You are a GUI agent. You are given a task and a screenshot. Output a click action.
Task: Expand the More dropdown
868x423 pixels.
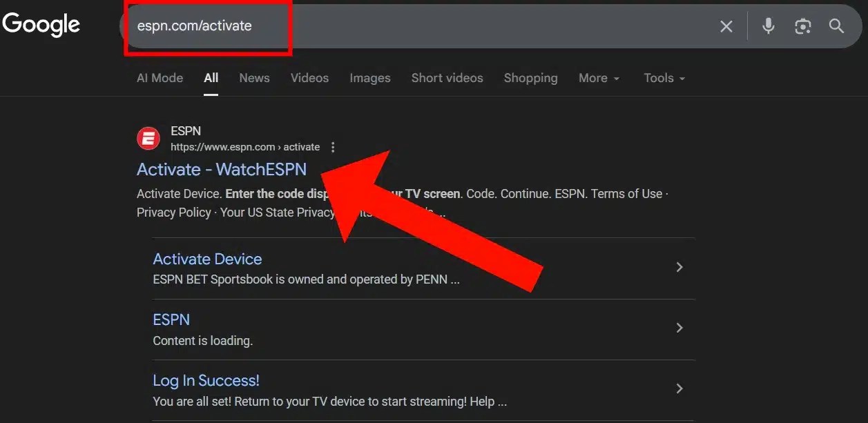(599, 78)
